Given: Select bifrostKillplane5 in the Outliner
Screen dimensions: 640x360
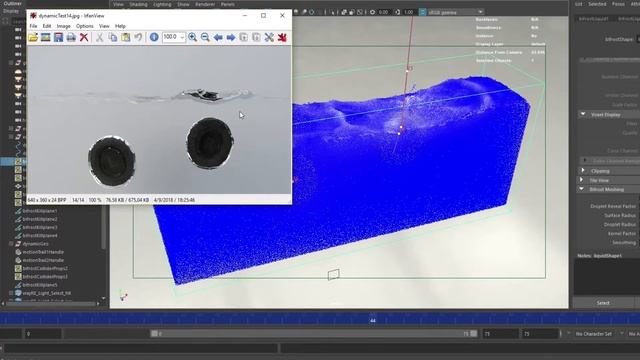Looking at the screenshot, I should pos(40,285).
